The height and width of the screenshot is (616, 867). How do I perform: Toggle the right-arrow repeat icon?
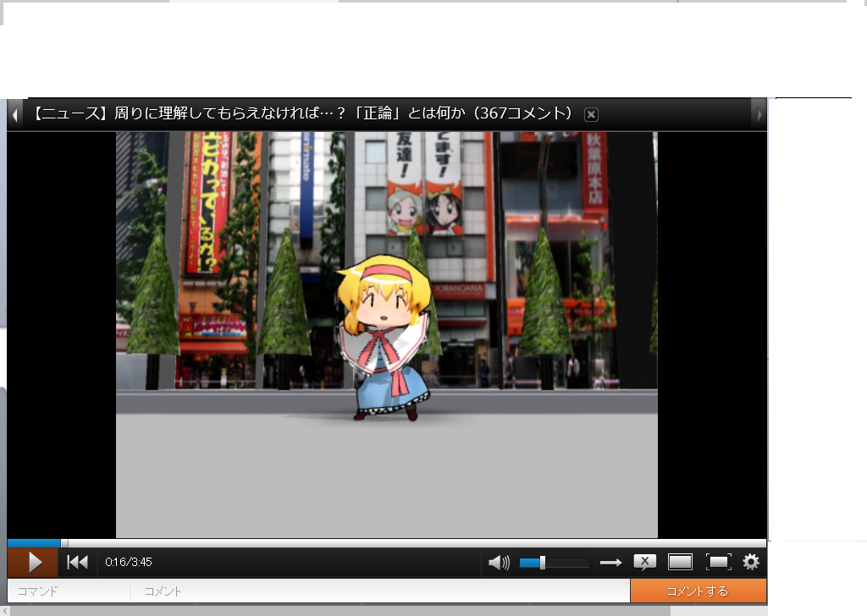point(610,563)
